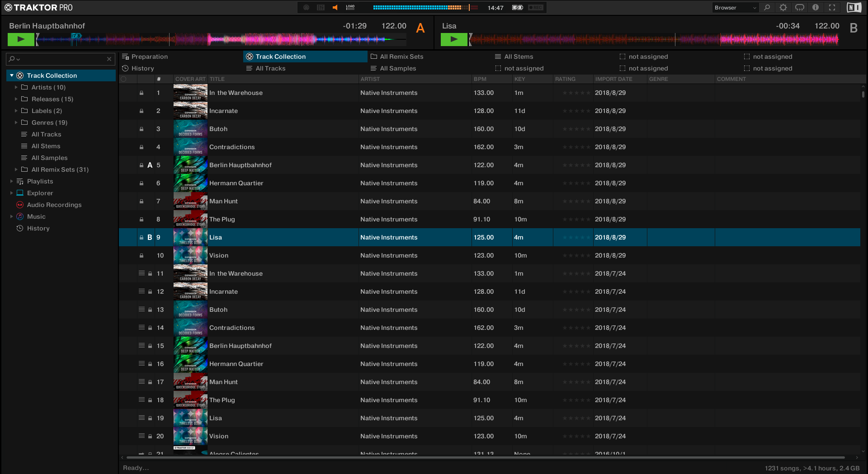Collapse the Track Collection tree node
Image resolution: width=868 pixels, height=474 pixels.
(12, 75)
